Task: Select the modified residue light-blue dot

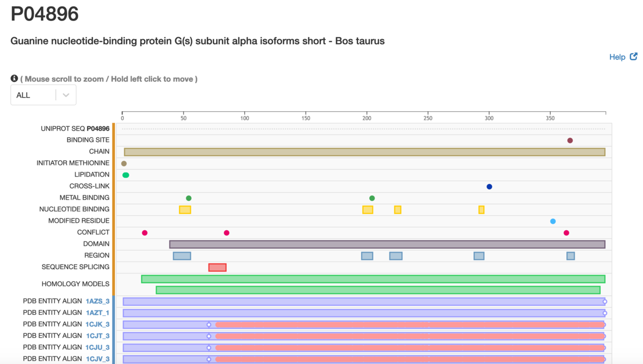Action: [553, 221]
